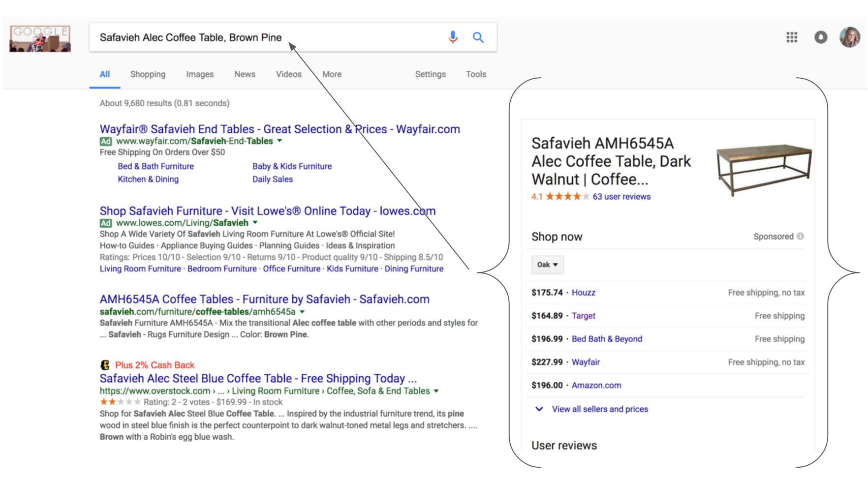Open the Google apps grid
This screenshot has width=868, height=480.
pos(792,37)
